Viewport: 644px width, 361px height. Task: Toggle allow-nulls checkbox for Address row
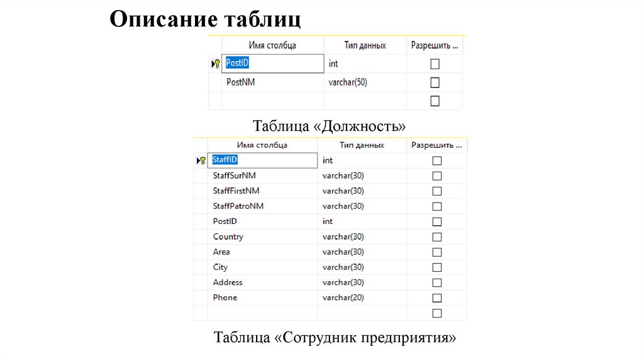[x=437, y=282]
